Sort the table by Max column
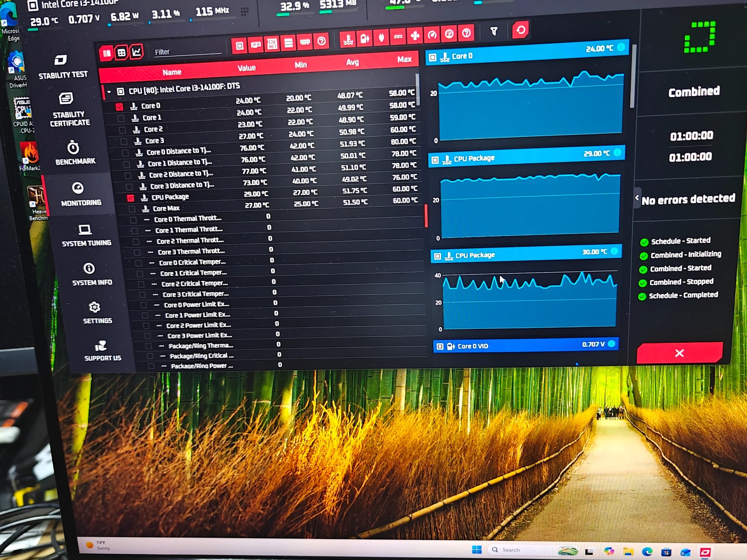Screen dimensions: 747x560 click(x=404, y=59)
